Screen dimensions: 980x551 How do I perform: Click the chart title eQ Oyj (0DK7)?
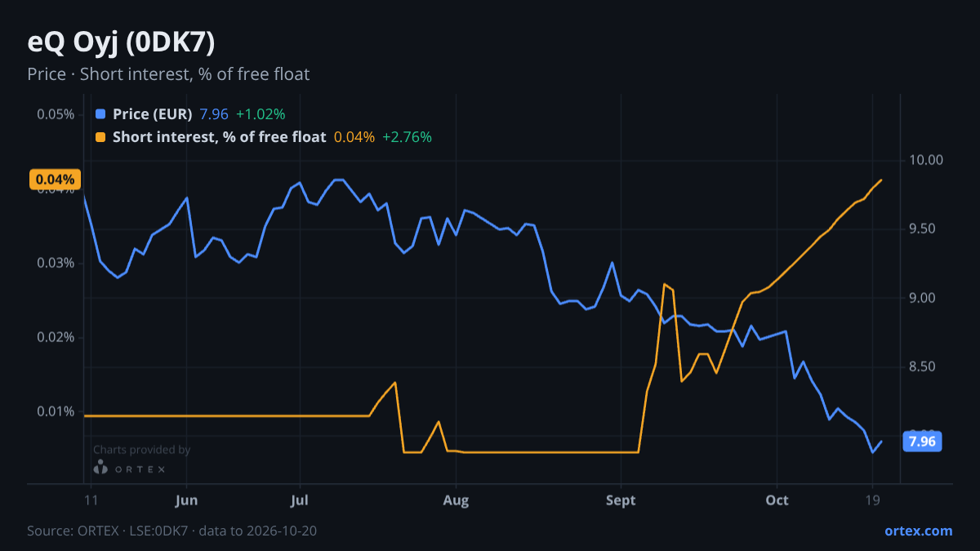[122, 42]
